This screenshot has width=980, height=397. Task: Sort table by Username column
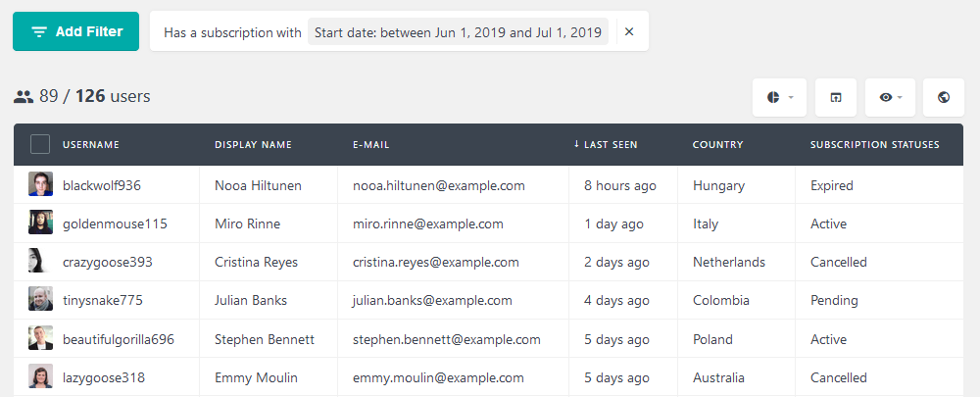[90, 144]
